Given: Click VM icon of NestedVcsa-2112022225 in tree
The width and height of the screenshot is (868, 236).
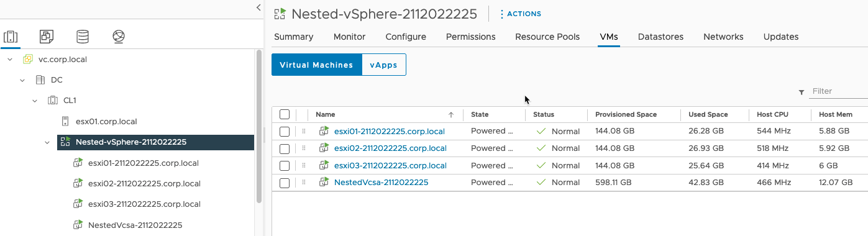Looking at the screenshot, I should (x=78, y=225).
